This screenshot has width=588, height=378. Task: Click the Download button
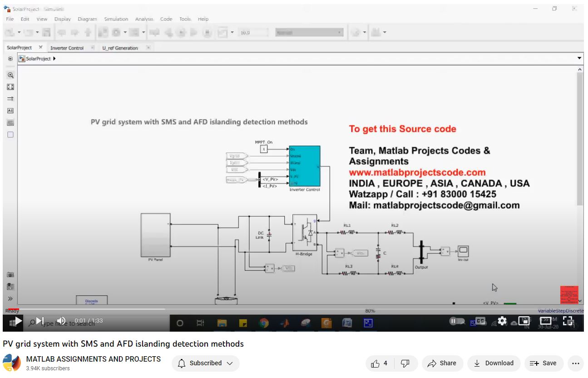[x=494, y=363]
